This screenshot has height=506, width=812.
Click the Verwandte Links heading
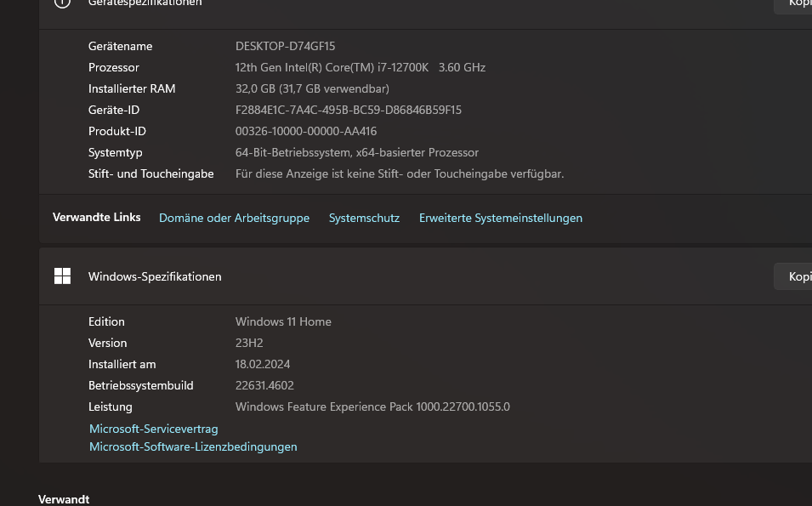point(96,217)
